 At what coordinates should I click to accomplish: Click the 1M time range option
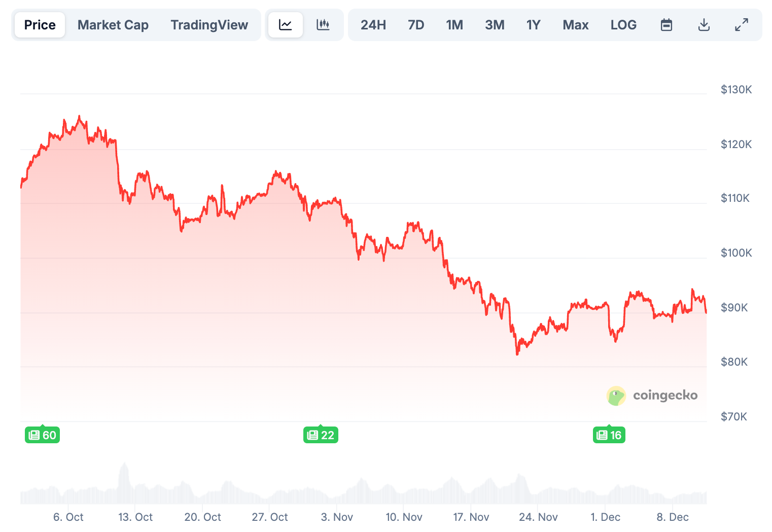tap(454, 24)
